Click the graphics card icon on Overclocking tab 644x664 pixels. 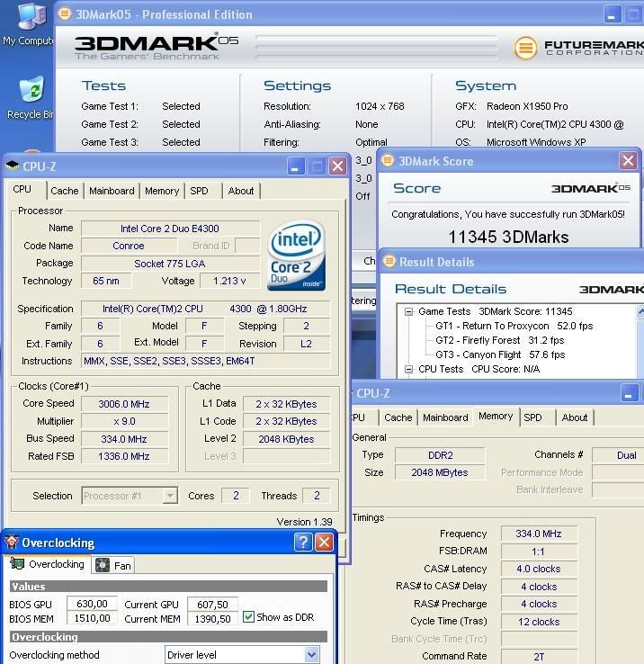point(17,563)
